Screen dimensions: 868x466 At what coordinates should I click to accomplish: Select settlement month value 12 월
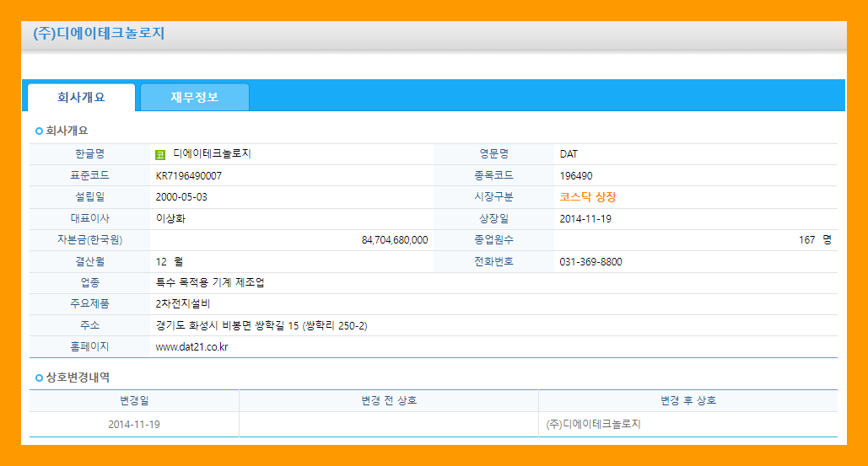[x=170, y=261]
